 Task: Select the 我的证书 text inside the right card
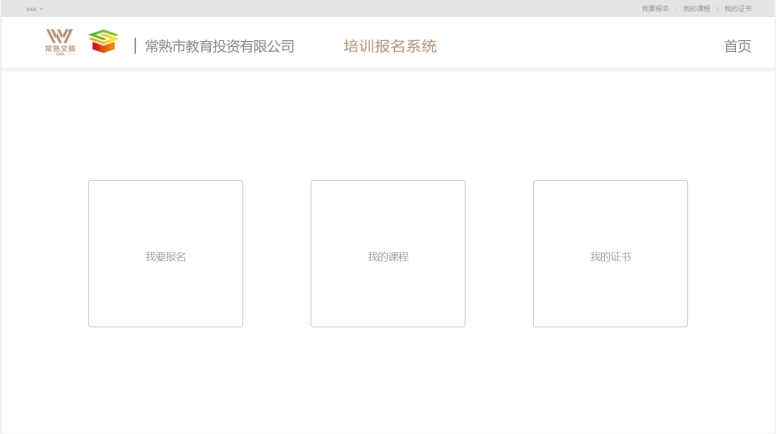click(x=610, y=257)
